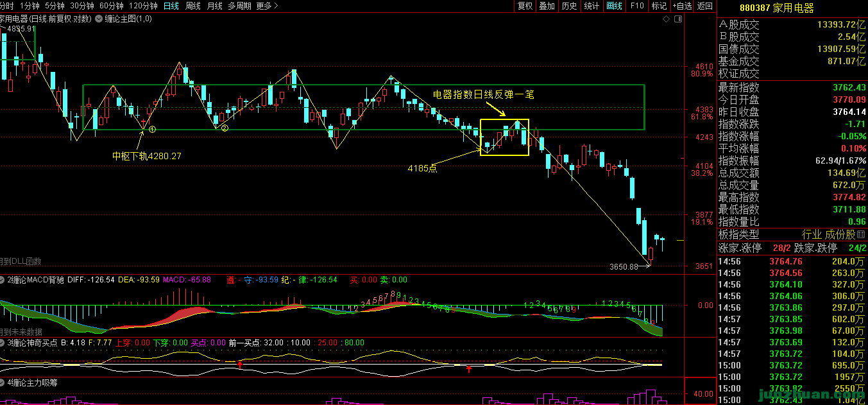Click the 家用电器(日线.前复权.对数) chart label
This screenshot has width=868, height=405.
[x=46, y=19]
